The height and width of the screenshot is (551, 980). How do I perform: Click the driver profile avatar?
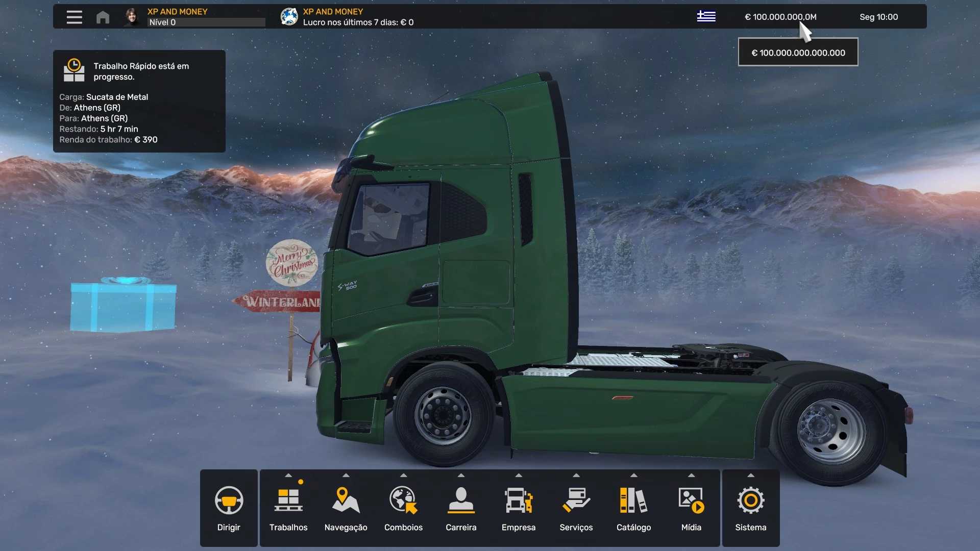(132, 17)
